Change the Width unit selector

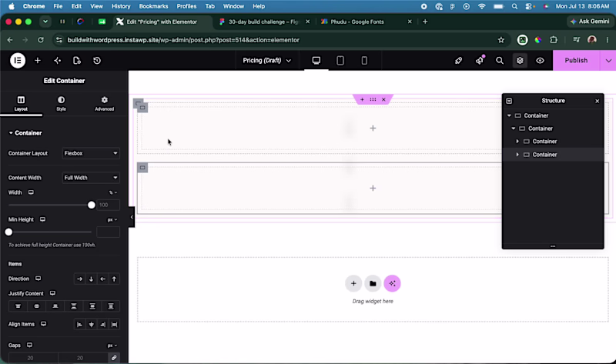point(112,192)
